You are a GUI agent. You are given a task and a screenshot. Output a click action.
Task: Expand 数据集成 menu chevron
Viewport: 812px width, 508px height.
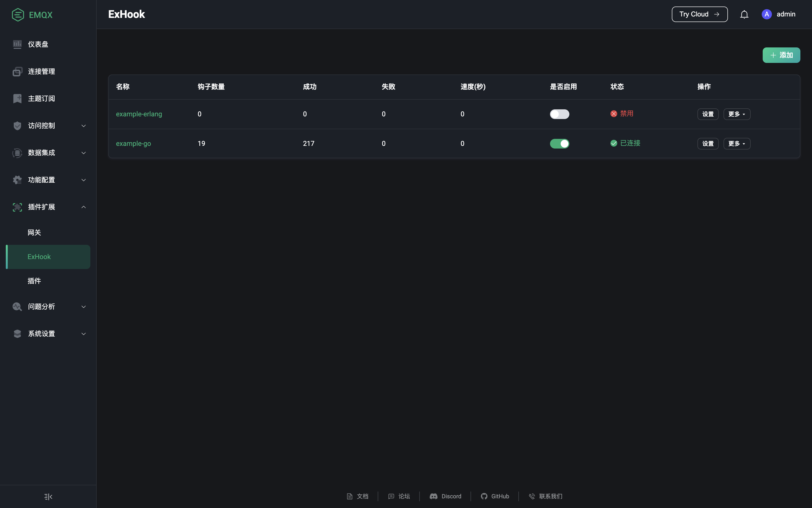tap(84, 153)
